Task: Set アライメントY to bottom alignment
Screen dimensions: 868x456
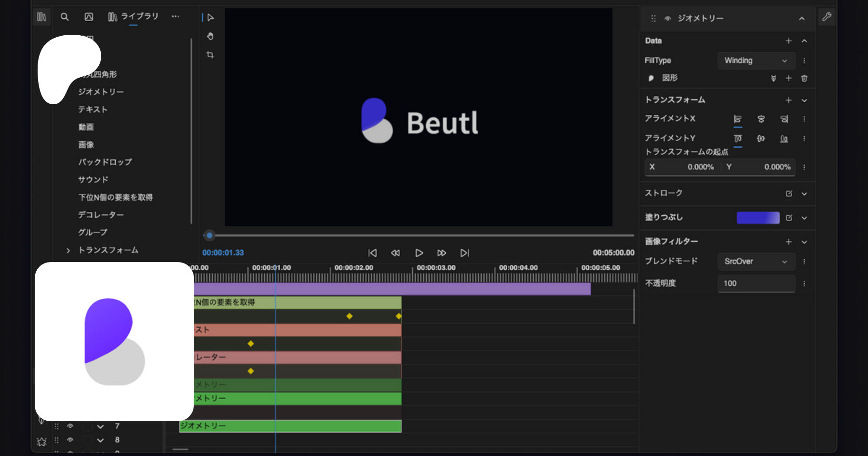Action: pos(784,138)
